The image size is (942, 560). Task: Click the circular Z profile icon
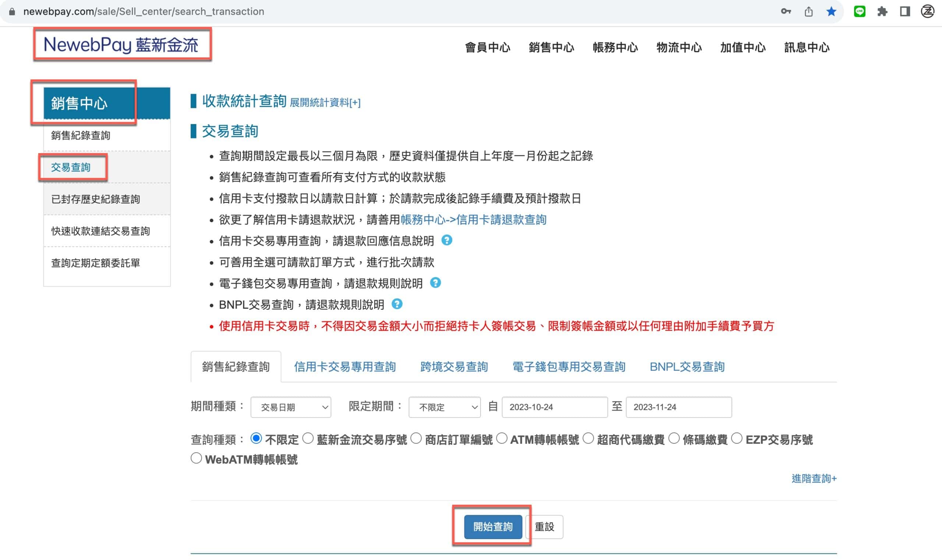tap(927, 11)
